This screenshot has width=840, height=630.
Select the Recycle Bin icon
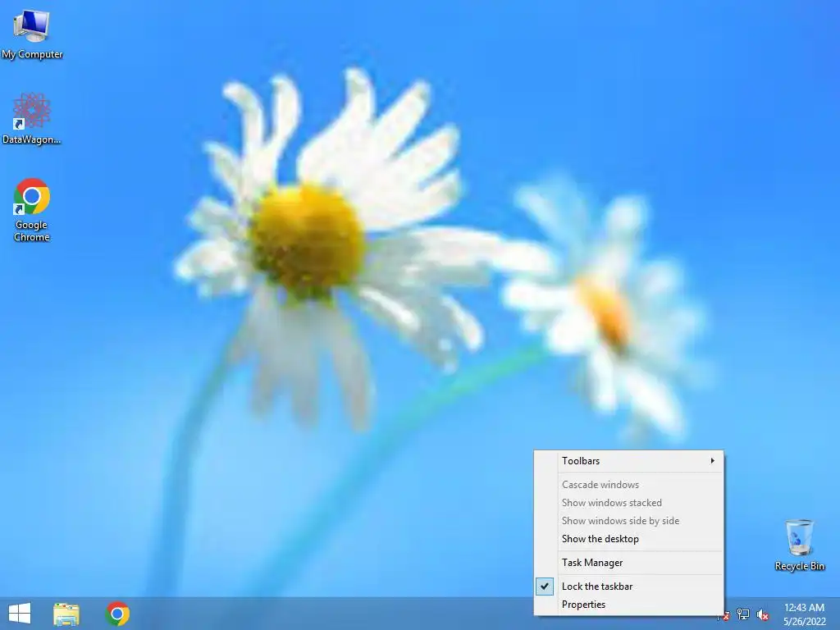pyautogui.click(x=799, y=546)
